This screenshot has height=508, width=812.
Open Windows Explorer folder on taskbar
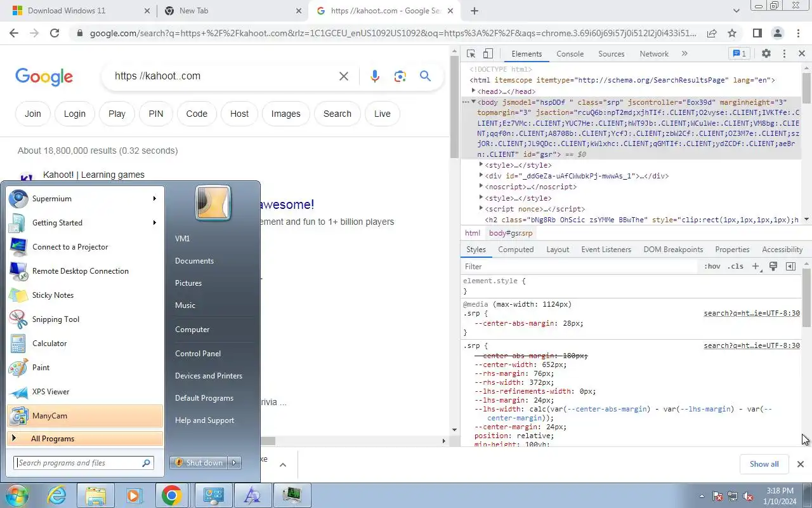[95, 495]
